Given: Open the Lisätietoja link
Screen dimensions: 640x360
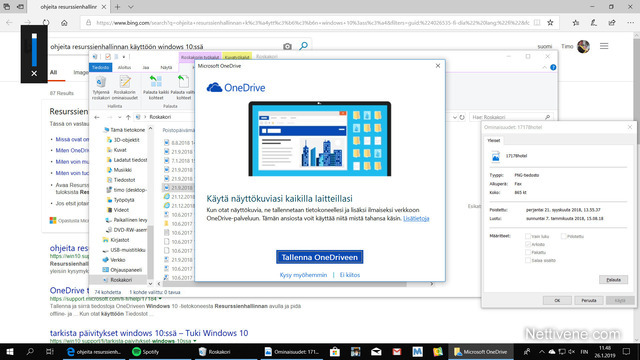Looking at the screenshot, I should (416, 219).
